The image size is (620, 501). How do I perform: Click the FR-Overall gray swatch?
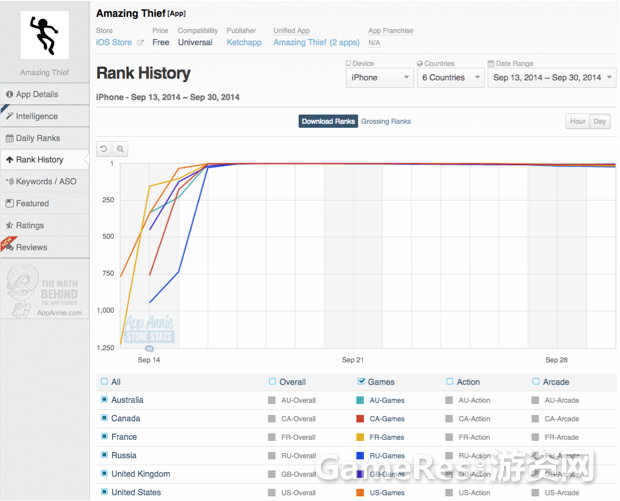pos(272,437)
